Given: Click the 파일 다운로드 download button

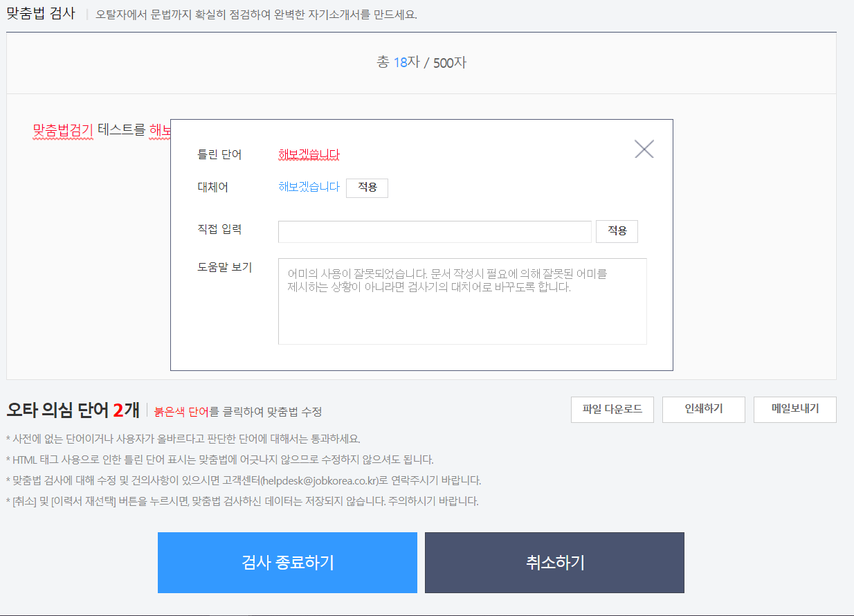Looking at the screenshot, I should pos(611,409).
